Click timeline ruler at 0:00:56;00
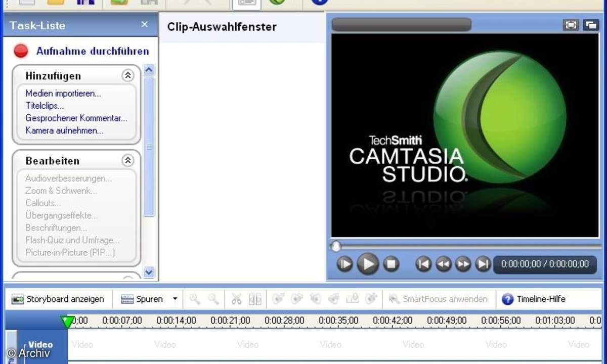 501,321
